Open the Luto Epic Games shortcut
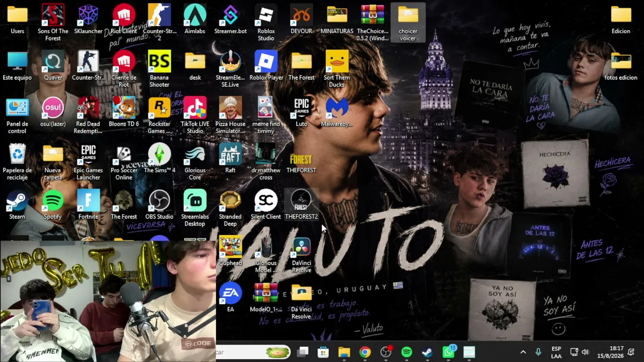Screen dimensions: 644x362 point(301,113)
